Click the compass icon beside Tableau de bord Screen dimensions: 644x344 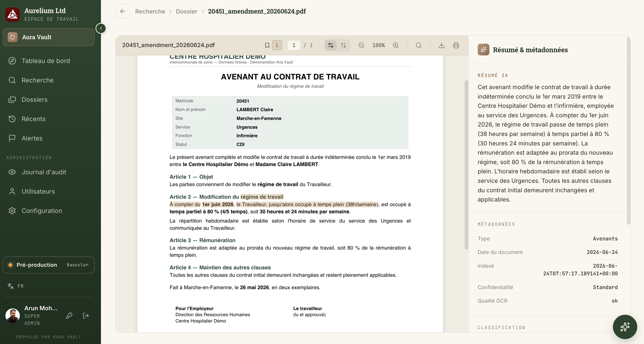(12, 61)
